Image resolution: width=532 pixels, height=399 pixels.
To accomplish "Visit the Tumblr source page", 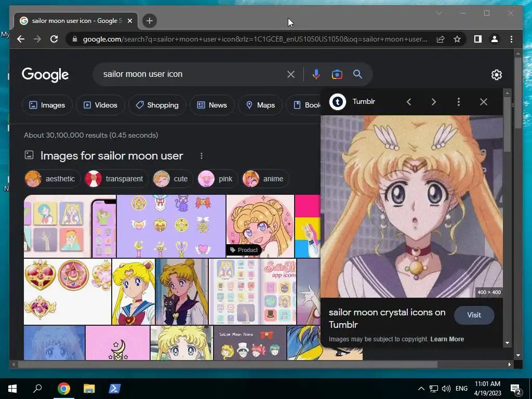I will point(474,315).
